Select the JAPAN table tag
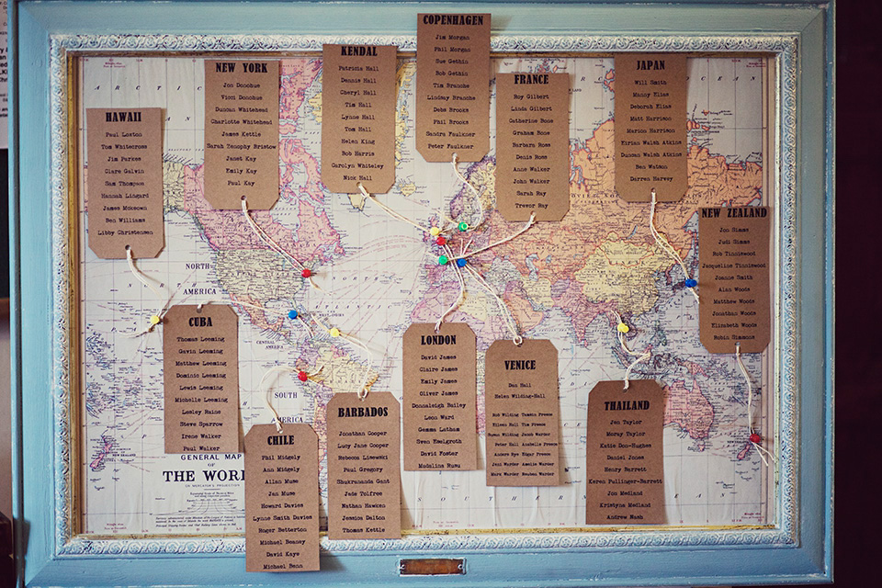 (x=650, y=127)
